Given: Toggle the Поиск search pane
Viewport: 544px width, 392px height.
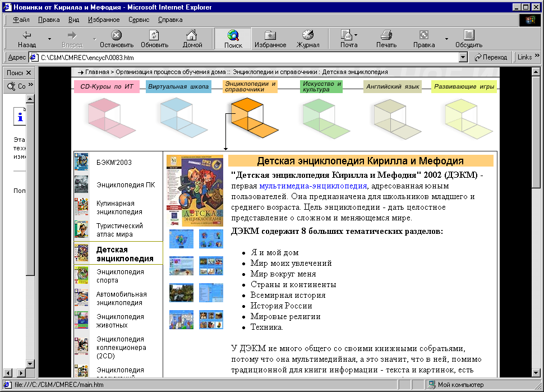Looking at the screenshot, I should 233,39.
